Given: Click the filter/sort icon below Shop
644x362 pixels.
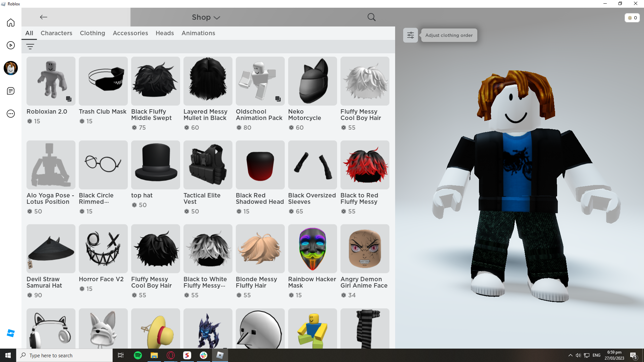Looking at the screenshot, I should click(30, 46).
